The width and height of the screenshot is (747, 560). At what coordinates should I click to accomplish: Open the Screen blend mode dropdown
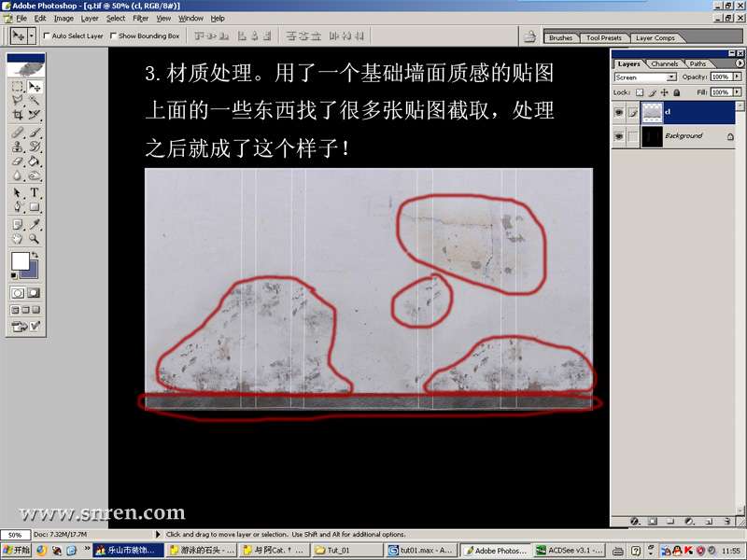click(645, 77)
